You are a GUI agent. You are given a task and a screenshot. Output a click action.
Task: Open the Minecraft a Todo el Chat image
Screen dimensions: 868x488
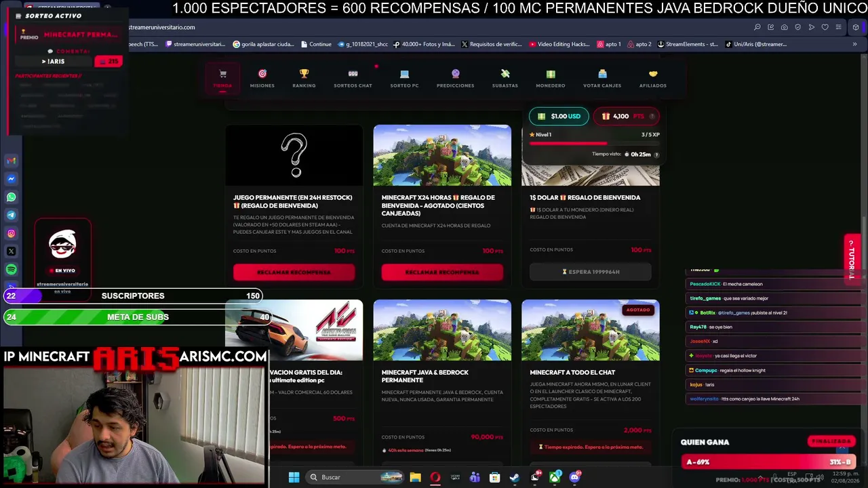tap(591, 331)
